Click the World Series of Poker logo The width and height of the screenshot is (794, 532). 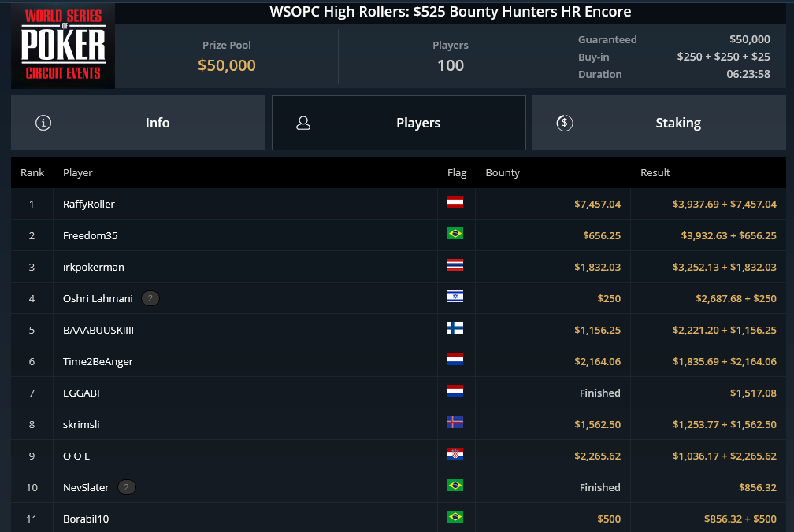tap(63, 46)
